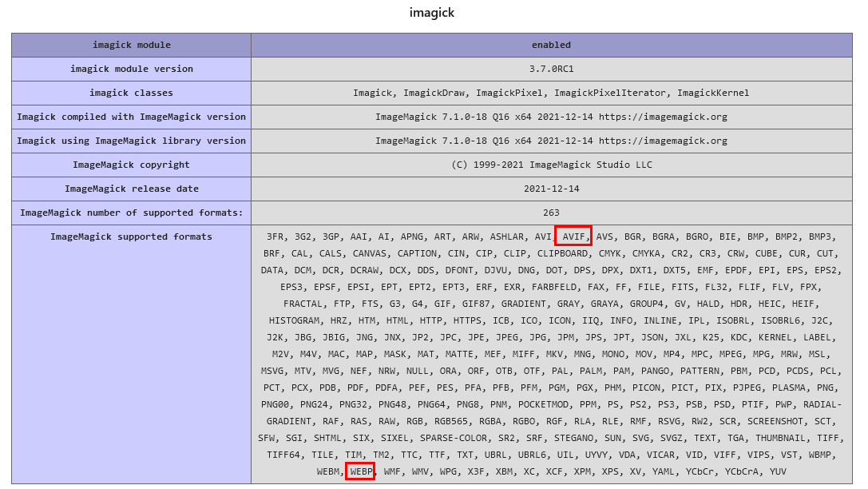The height and width of the screenshot is (489, 868).
Task: Click "SVGZ" in the formats list
Action: point(672,438)
